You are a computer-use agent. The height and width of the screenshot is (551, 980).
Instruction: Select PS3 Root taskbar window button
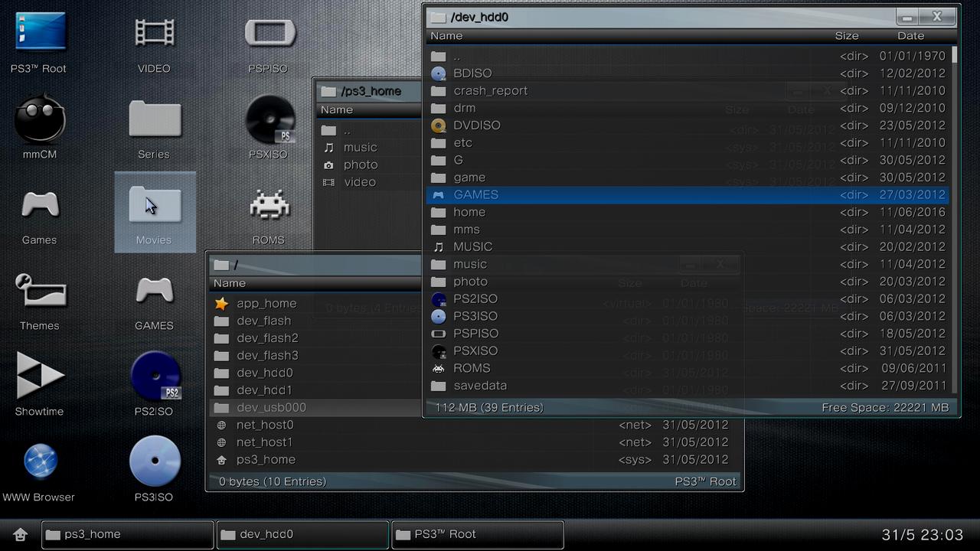click(x=478, y=534)
